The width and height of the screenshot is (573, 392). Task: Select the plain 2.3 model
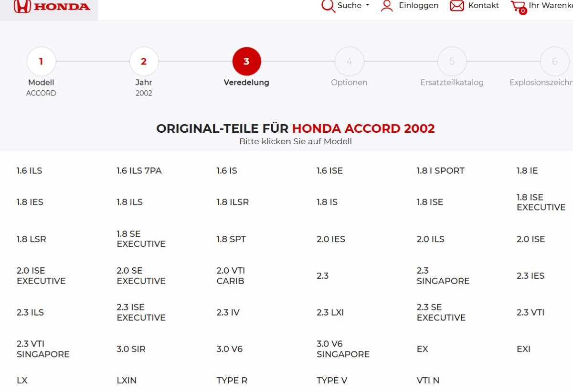point(323,276)
